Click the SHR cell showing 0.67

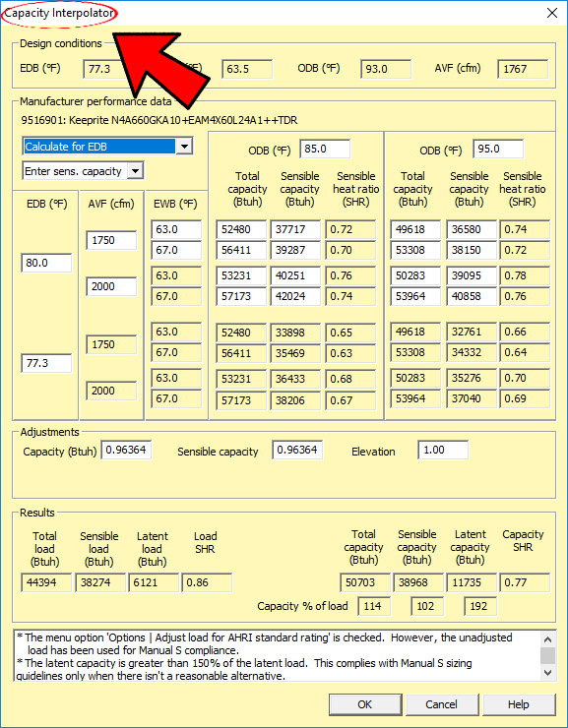(350, 400)
